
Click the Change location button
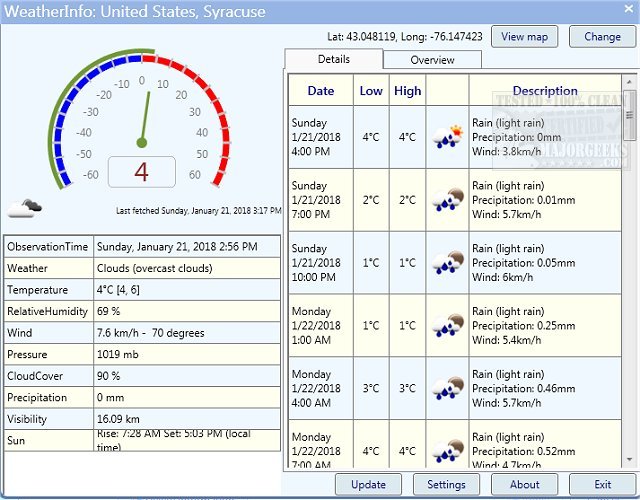602,37
